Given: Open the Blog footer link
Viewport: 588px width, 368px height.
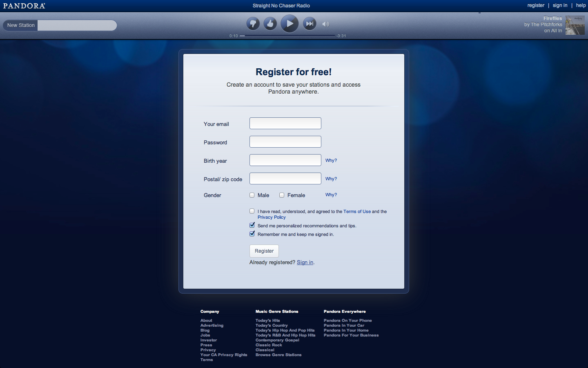Looking at the screenshot, I should click(x=205, y=330).
